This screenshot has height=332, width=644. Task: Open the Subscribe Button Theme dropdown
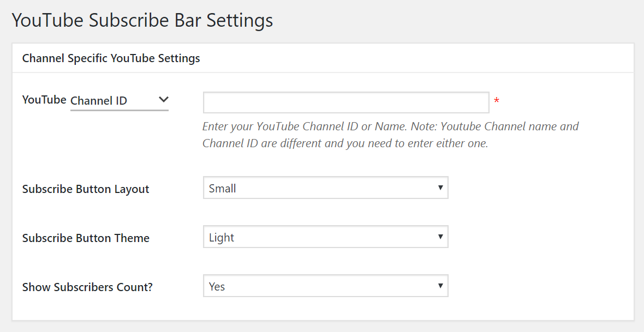pyautogui.click(x=325, y=237)
